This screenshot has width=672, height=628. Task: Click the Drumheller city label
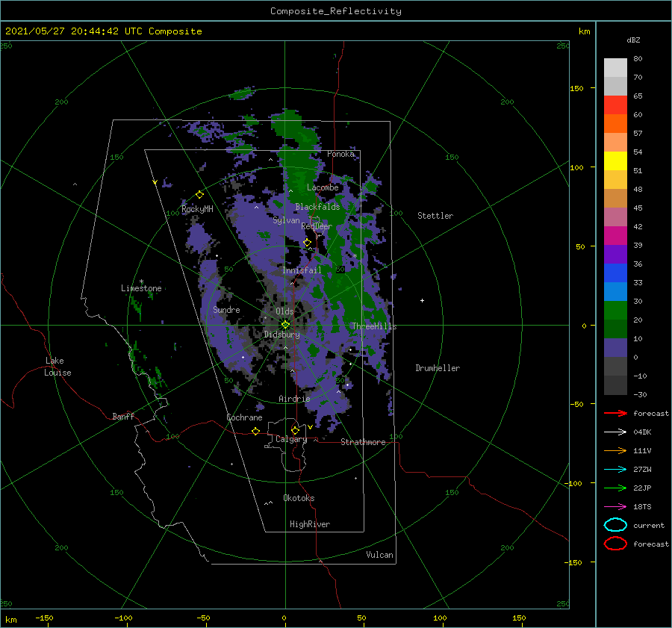438,368
